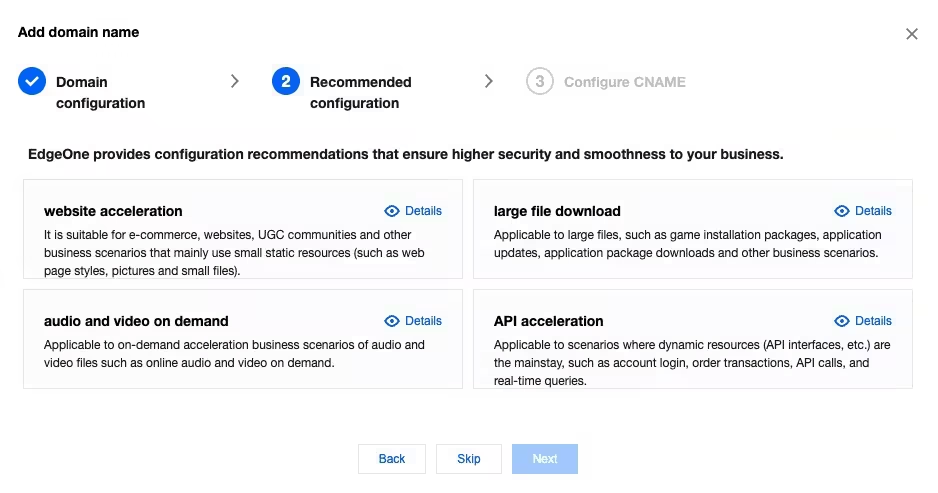The image size is (938, 493).
Task: Click the Skip button
Action: coord(468,459)
